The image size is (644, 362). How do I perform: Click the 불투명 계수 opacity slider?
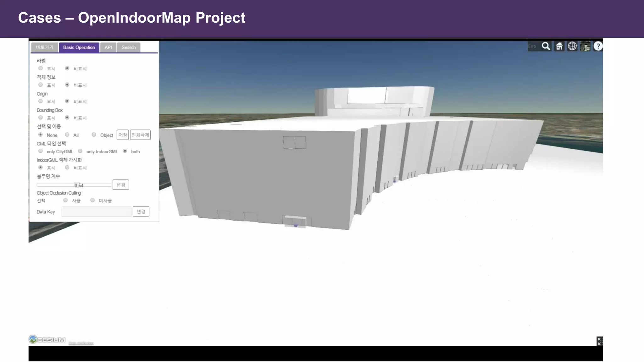(74, 185)
